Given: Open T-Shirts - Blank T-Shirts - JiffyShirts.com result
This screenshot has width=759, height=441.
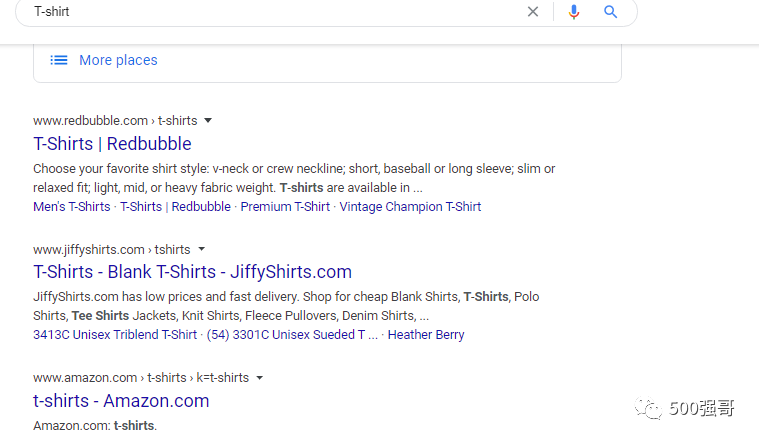Looking at the screenshot, I should (x=192, y=271).
